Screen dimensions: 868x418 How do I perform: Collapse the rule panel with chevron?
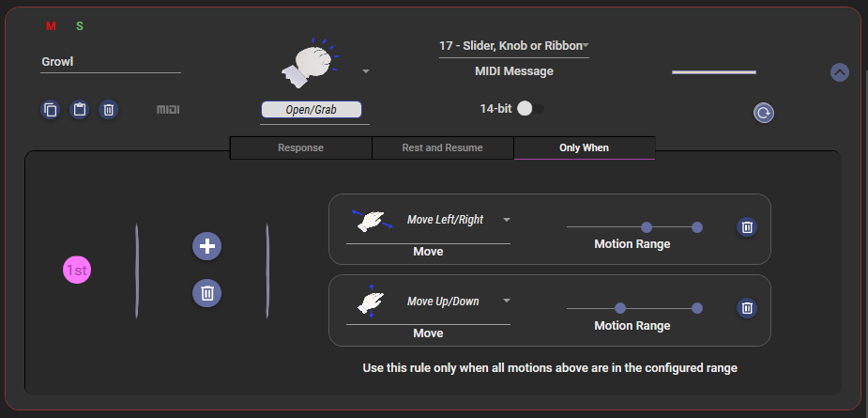tap(840, 71)
